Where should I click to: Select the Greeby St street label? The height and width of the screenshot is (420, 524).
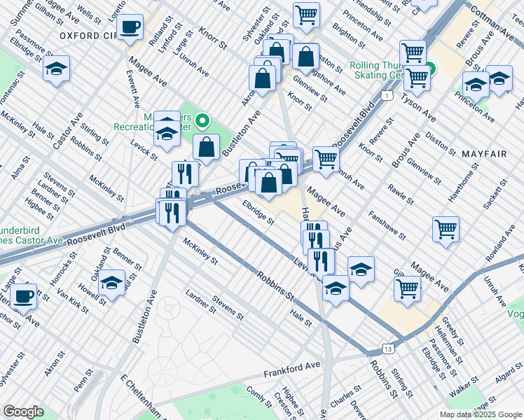point(453,331)
